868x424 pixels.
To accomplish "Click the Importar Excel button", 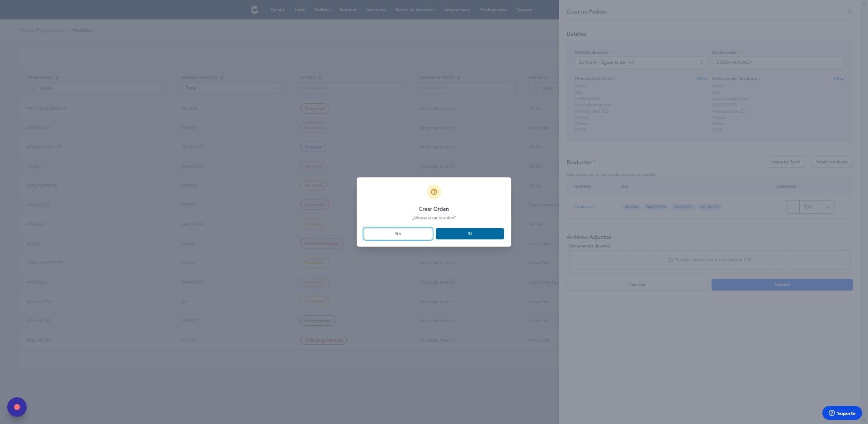I will click(786, 162).
